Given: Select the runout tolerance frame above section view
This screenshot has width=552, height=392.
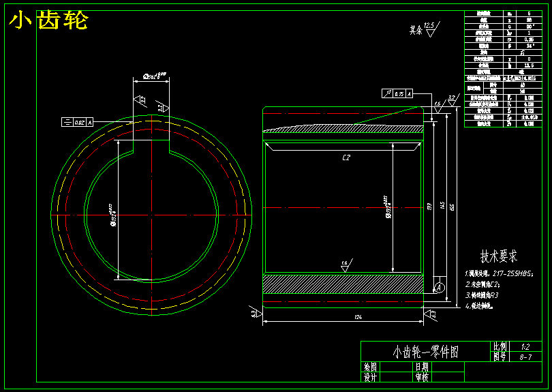Looking at the screenshot, I should (x=397, y=93).
